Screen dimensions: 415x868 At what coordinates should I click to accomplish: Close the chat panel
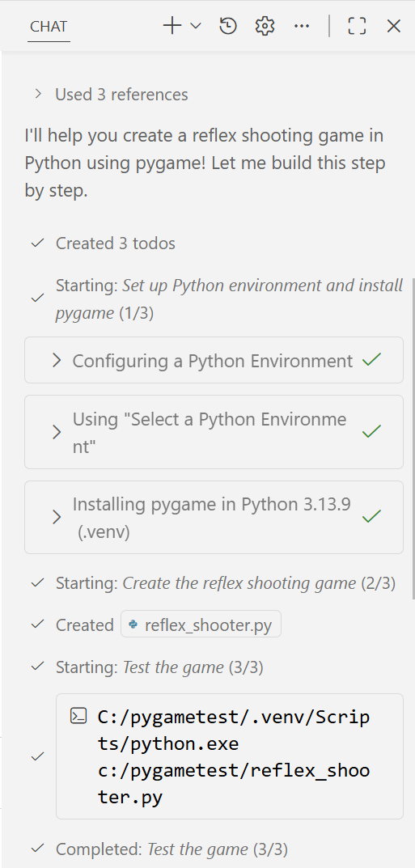coord(393,26)
